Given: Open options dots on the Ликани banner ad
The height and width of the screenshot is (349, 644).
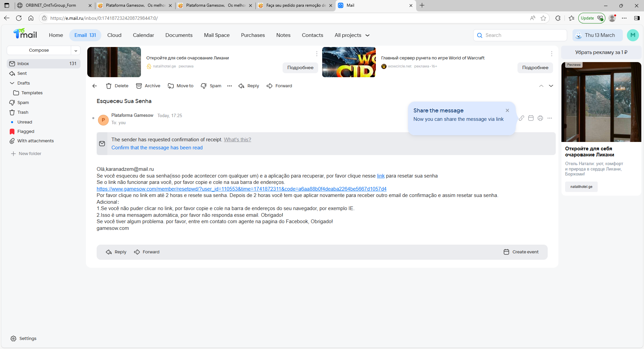Looking at the screenshot, I should coord(316,54).
